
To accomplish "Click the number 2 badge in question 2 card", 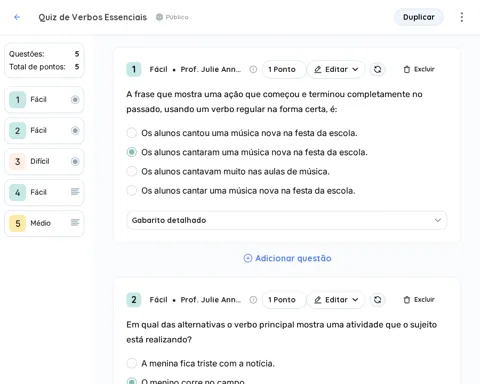I will click(134, 300).
